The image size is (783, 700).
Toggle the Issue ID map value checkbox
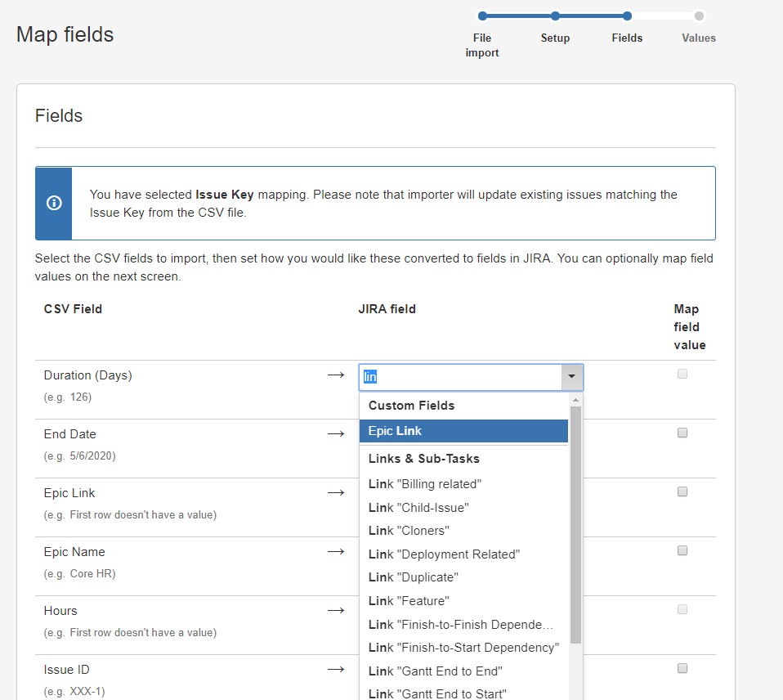click(x=682, y=668)
